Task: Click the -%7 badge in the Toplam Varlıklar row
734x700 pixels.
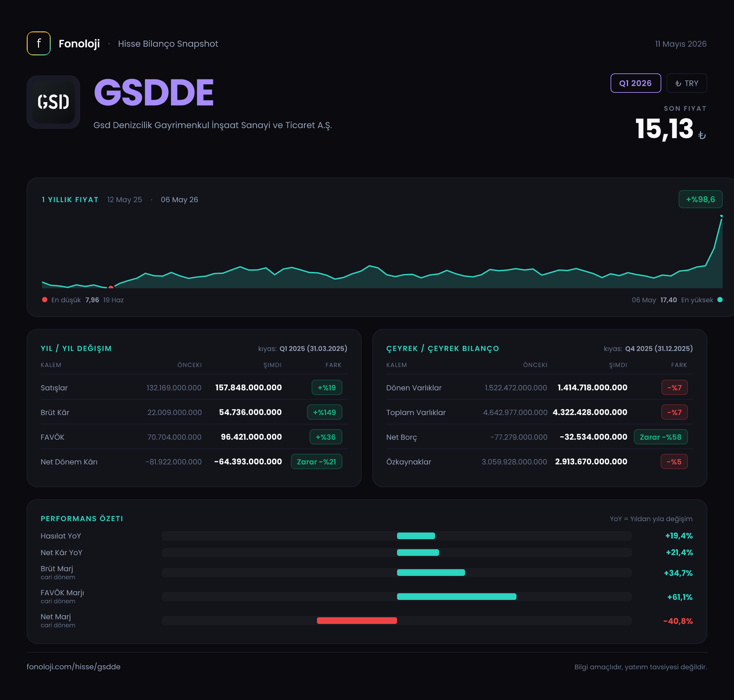Action: coord(674,412)
